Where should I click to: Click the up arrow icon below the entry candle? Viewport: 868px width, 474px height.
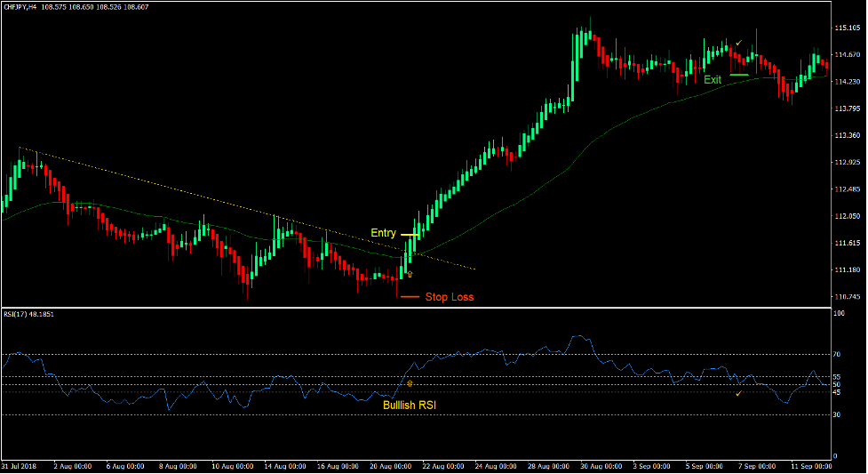click(x=410, y=274)
